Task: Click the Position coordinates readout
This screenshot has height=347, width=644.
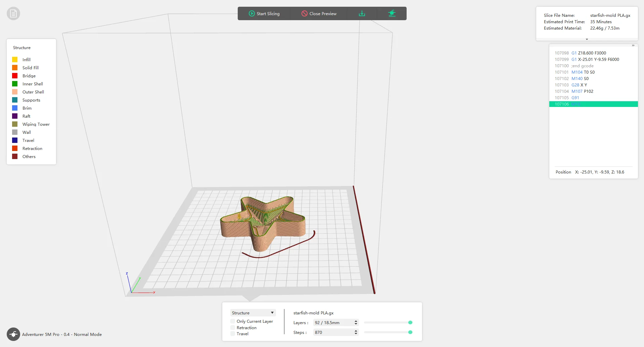Action: pos(590,172)
